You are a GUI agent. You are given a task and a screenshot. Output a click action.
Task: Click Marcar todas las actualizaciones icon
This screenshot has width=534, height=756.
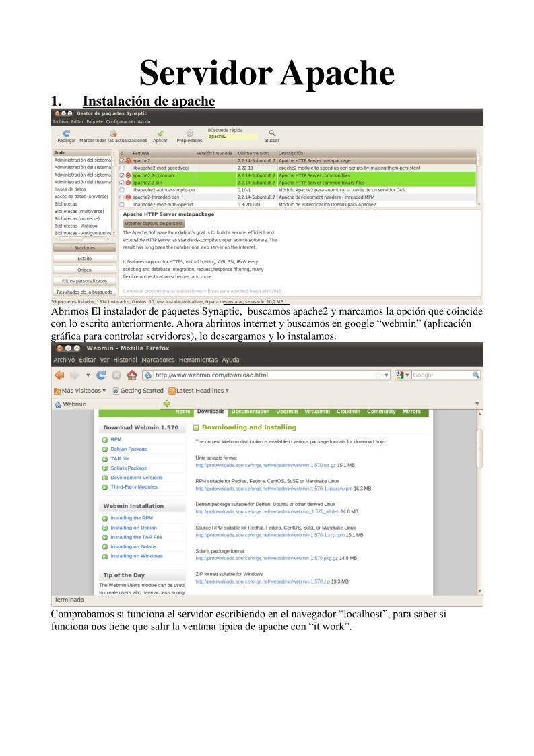click(113, 133)
